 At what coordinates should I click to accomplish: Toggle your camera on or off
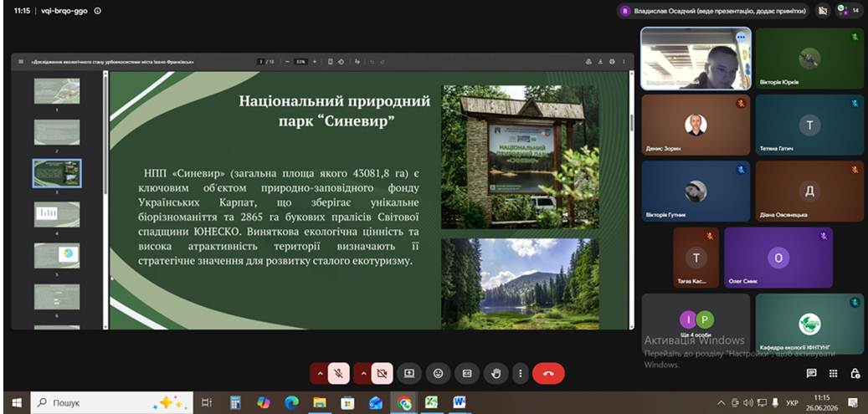(x=382, y=374)
